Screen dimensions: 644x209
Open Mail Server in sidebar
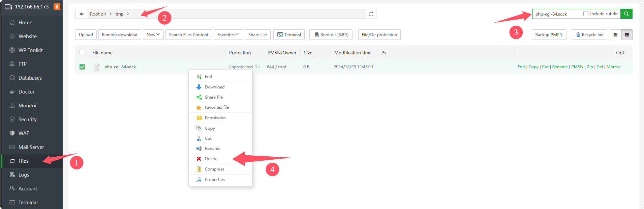tap(32, 147)
